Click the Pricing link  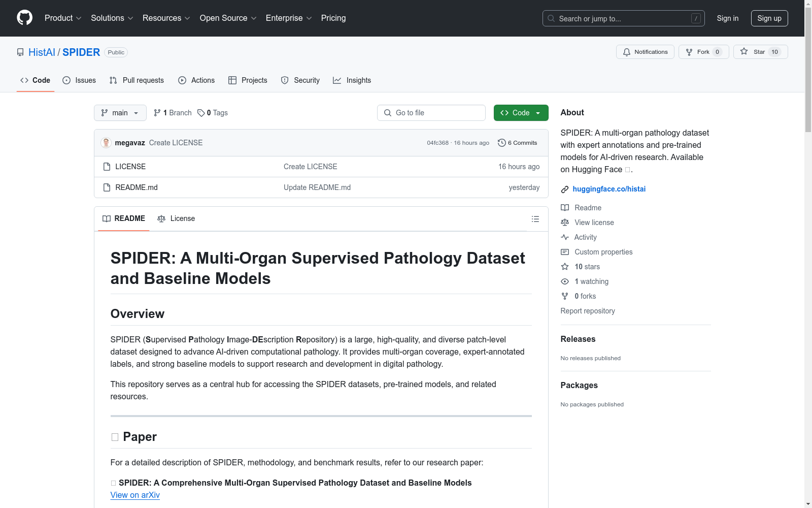coord(333,18)
